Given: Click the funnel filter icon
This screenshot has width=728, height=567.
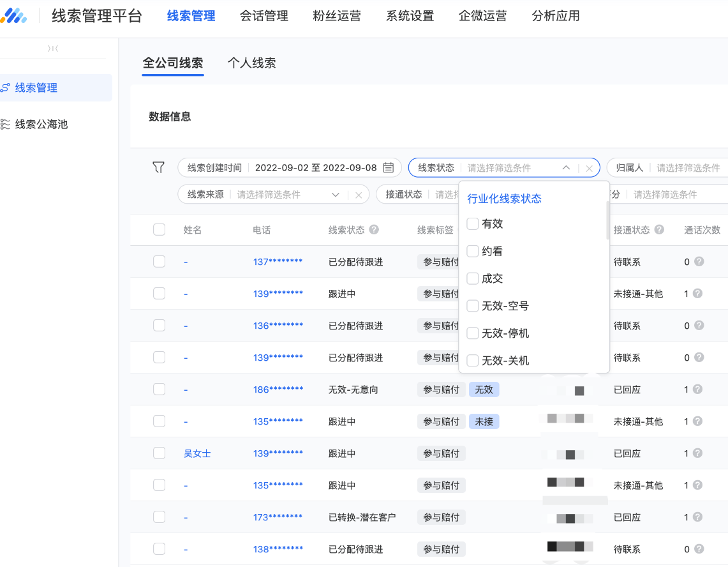Looking at the screenshot, I should pos(159,167).
